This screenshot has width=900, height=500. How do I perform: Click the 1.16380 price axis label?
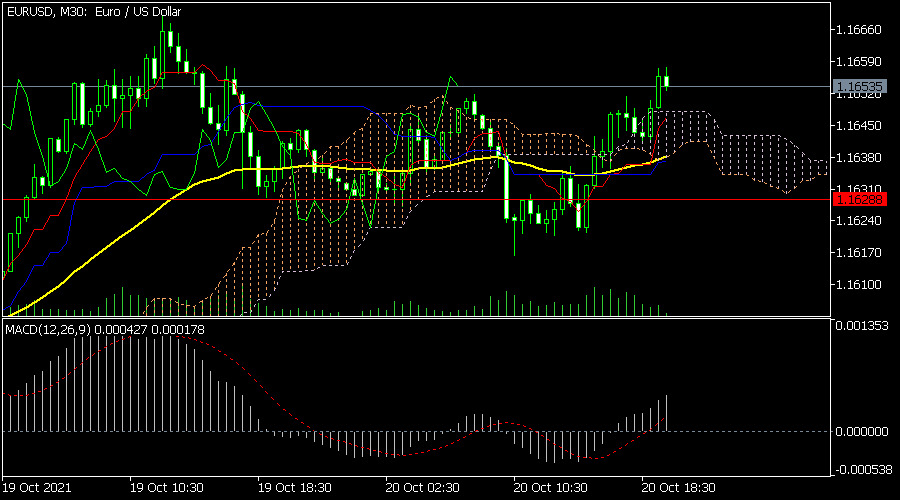tap(859, 157)
